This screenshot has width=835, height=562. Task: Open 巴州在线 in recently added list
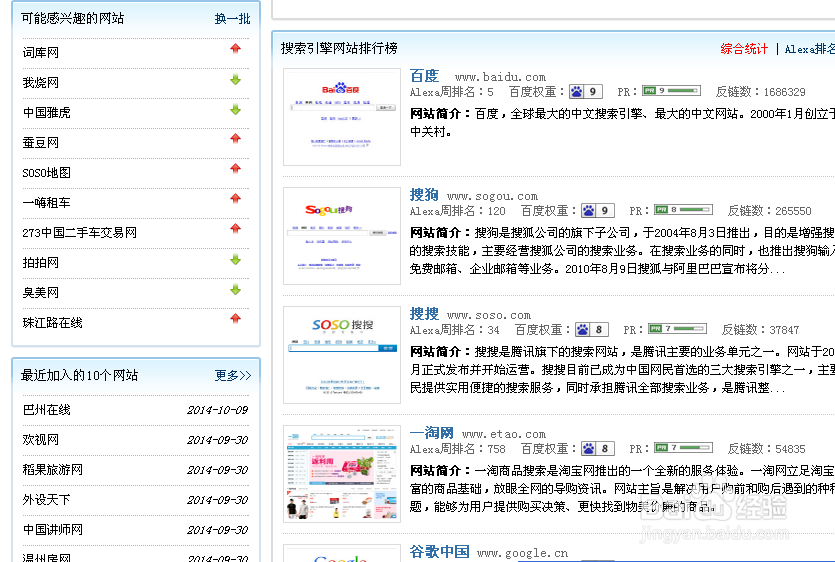[x=46, y=410]
